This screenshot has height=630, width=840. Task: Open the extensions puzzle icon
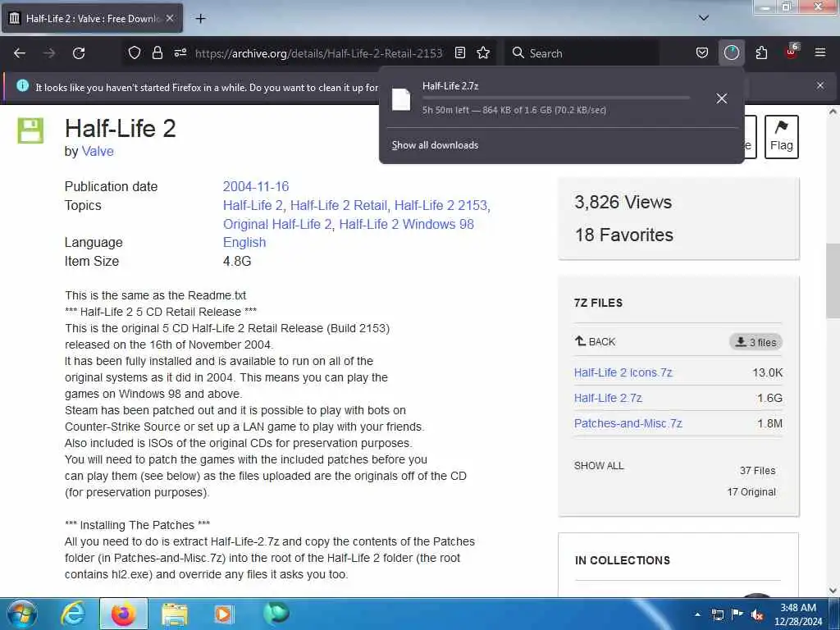pyautogui.click(x=761, y=52)
